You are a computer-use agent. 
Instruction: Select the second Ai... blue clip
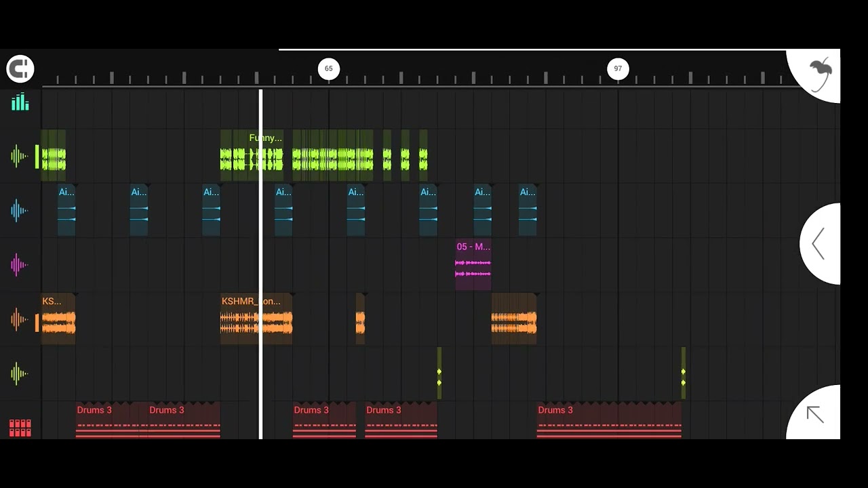point(139,210)
